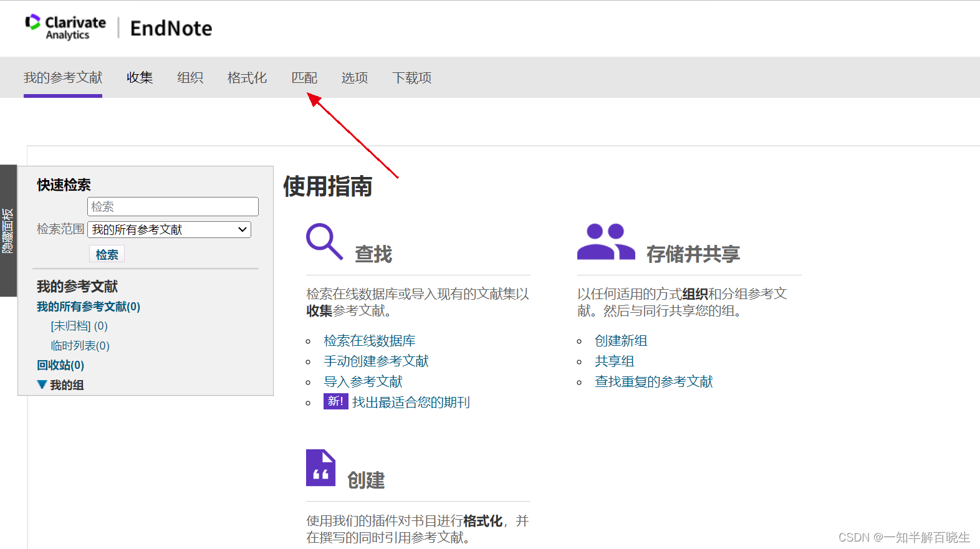Open 我的所有参考文献(0) link
The image size is (980, 549).
89,307
